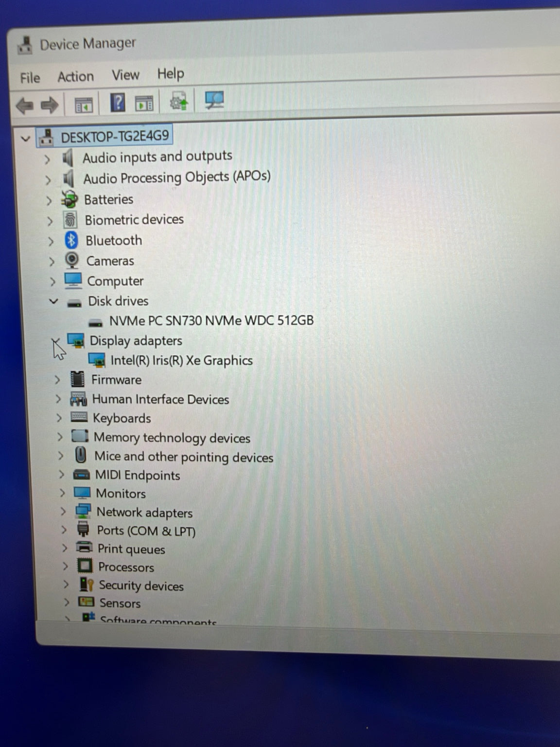Open the Action menu

(75, 76)
